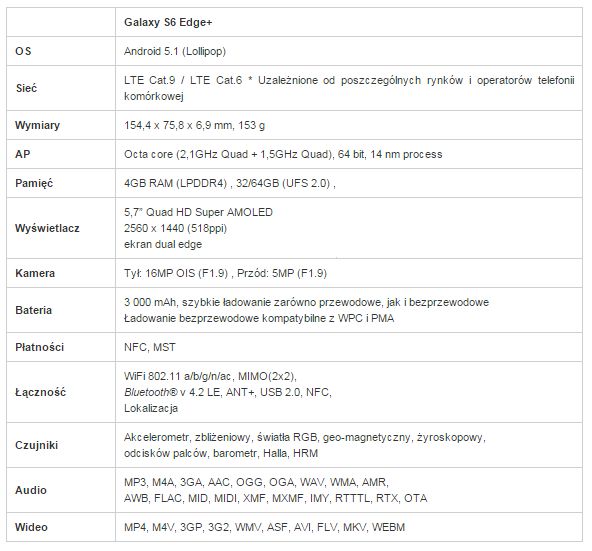Select the Pamięć row label
This screenshot has height=551, width=592.
pos(34,183)
